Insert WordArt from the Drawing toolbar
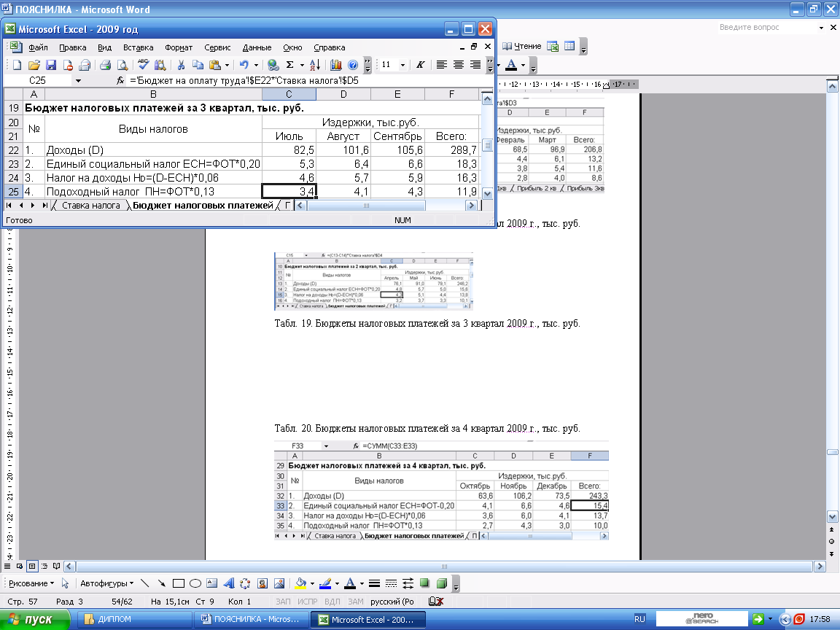The image size is (840, 630). (228, 583)
